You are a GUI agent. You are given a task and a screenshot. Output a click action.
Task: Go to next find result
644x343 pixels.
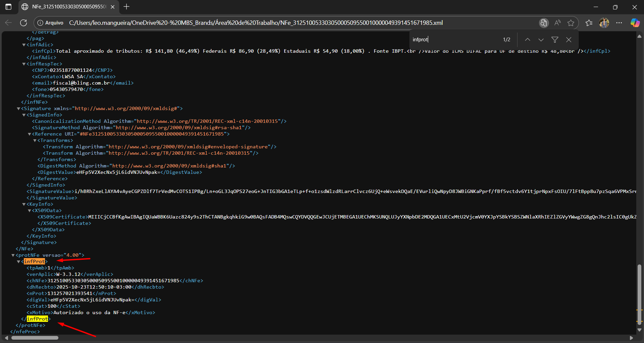coord(541,40)
